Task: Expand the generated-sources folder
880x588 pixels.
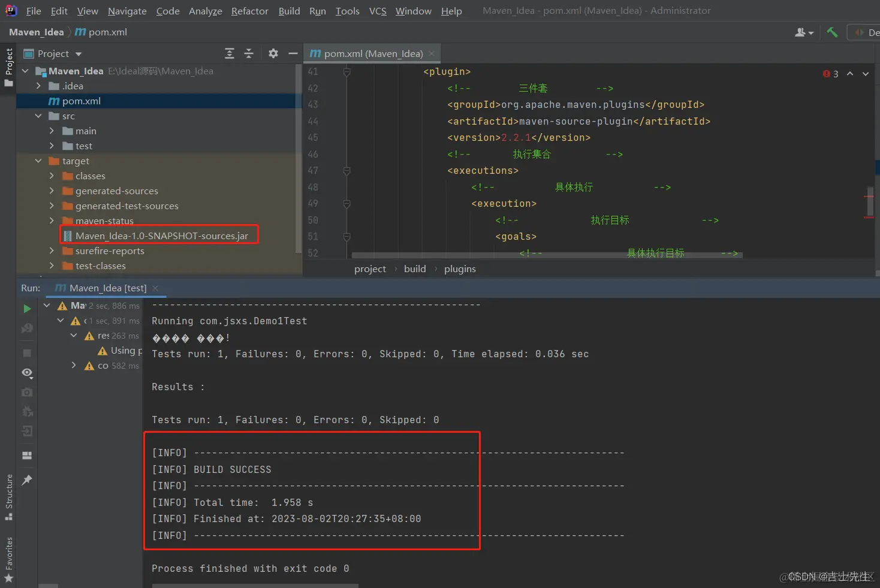Action: point(52,191)
